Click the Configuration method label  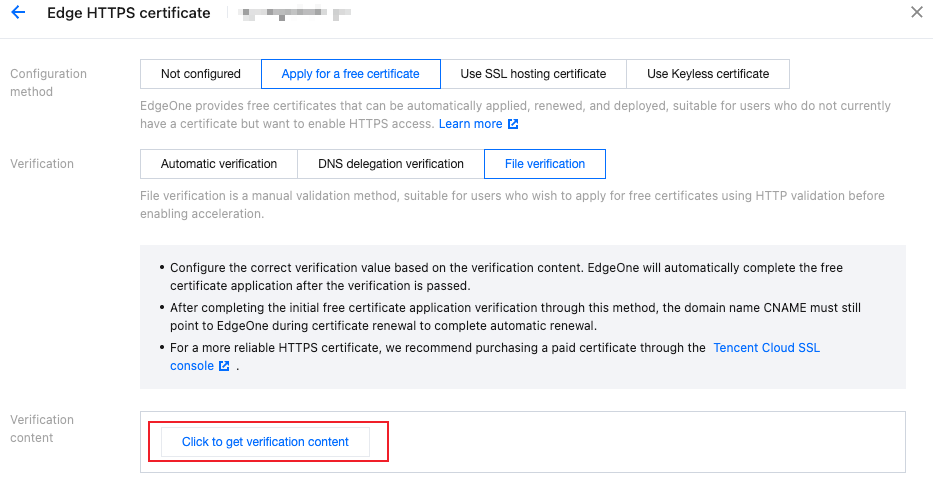[48, 82]
